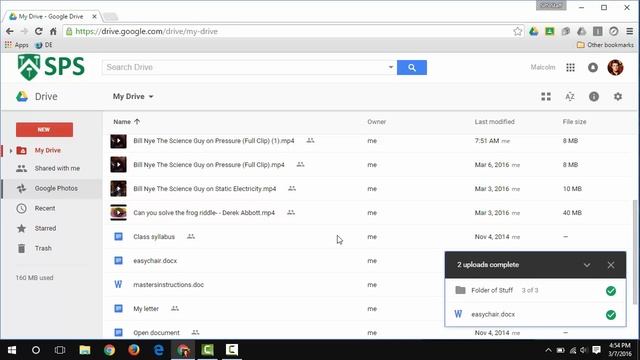Open the notifications bell icon
Viewport: 640px width, 360px height.
(593, 68)
